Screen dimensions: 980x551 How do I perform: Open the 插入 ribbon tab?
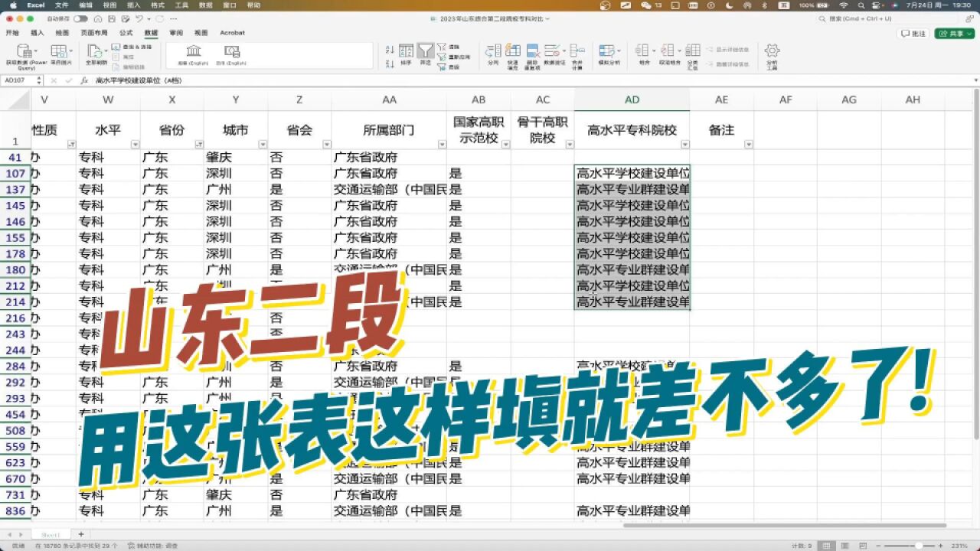coord(38,33)
